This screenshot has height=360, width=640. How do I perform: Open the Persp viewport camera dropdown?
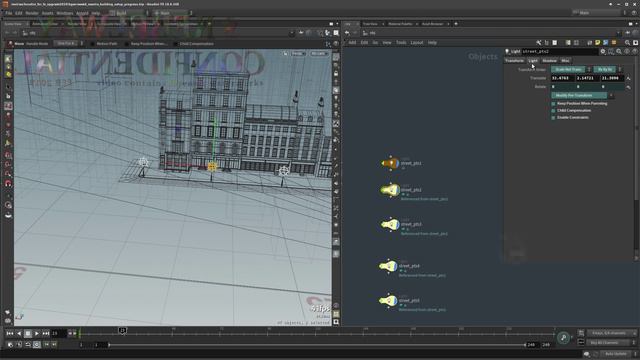point(298,53)
